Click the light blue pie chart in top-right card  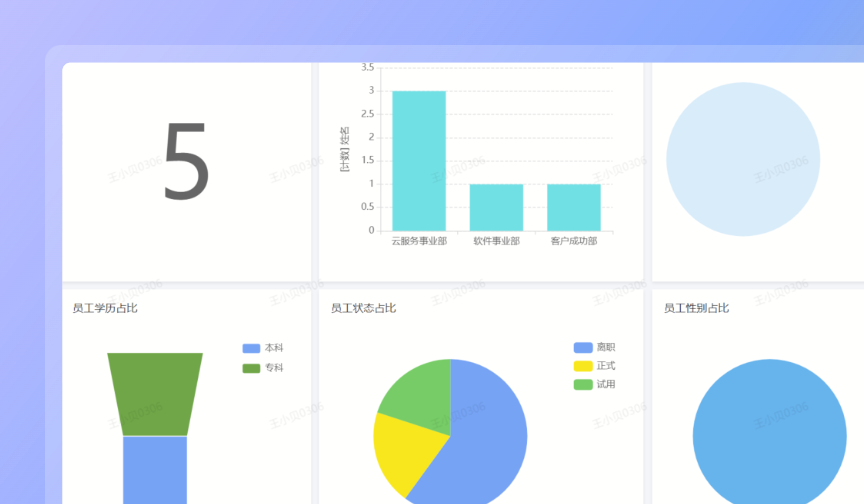pyautogui.click(x=742, y=160)
